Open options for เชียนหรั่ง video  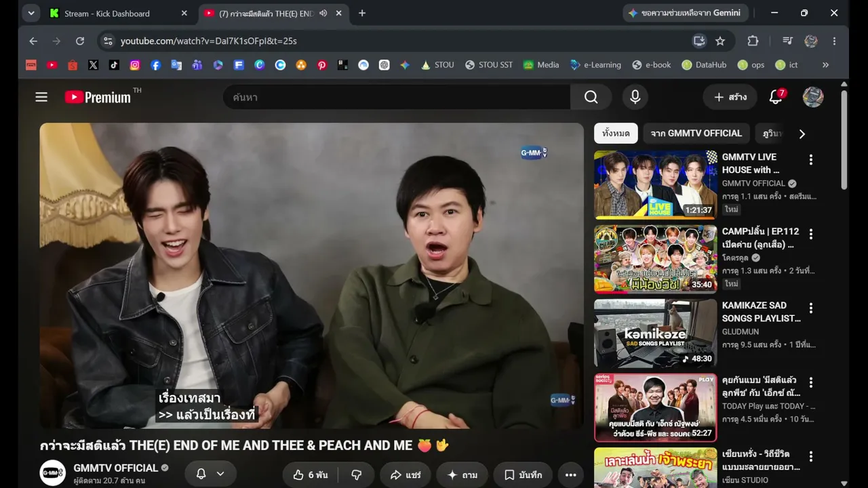click(x=810, y=457)
